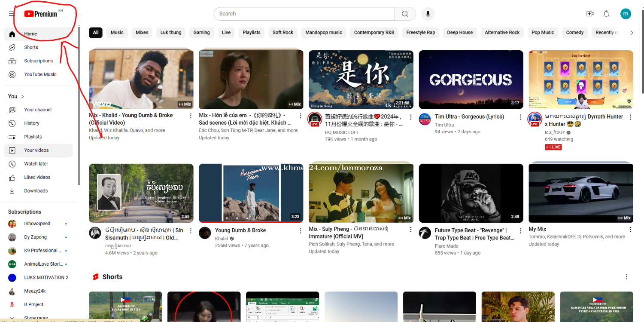Select the Contemporary R&B filter chip

coord(374,33)
